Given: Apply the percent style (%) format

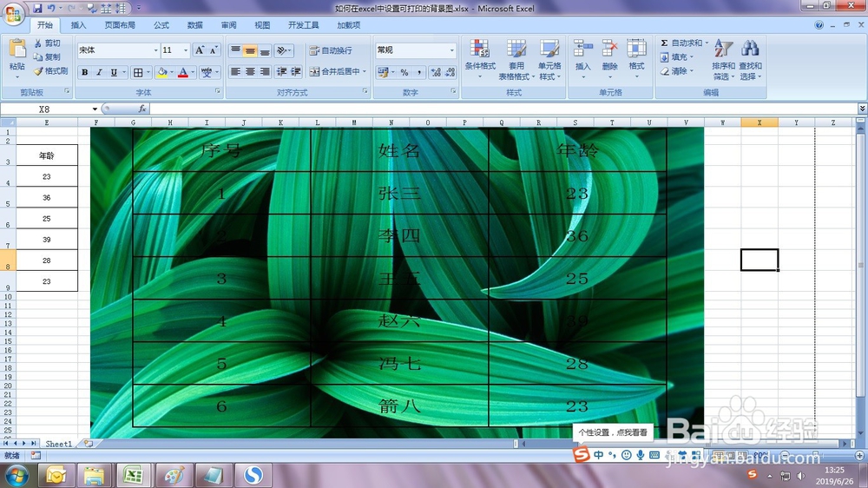Looking at the screenshot, I should coord(404,72).
